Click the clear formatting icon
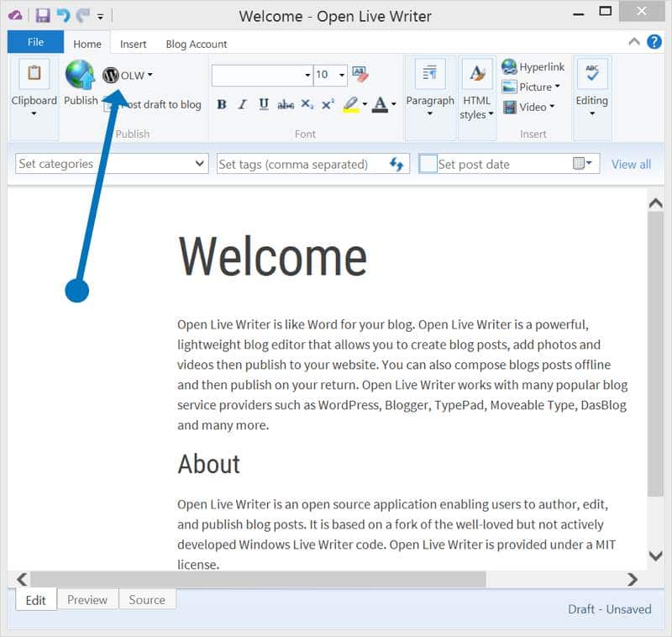Screen dimensions: 672x637 [360, 75]
